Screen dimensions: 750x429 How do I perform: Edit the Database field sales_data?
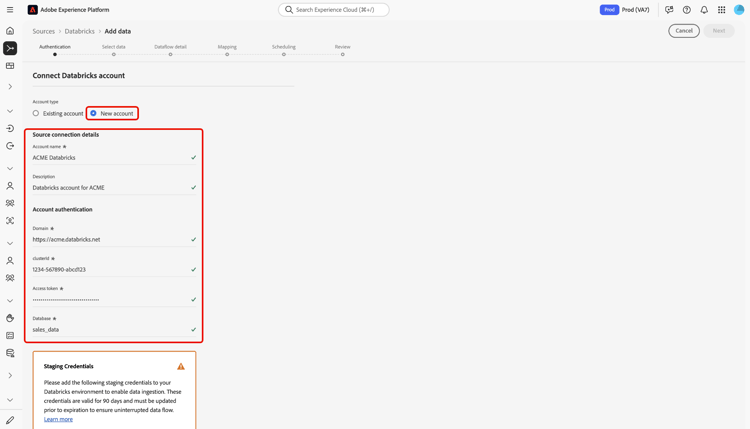(x=114, y=330)
